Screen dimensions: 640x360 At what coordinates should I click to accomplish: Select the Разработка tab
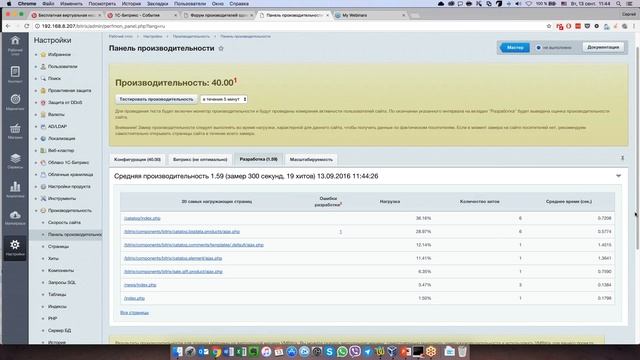click(258, 159)
